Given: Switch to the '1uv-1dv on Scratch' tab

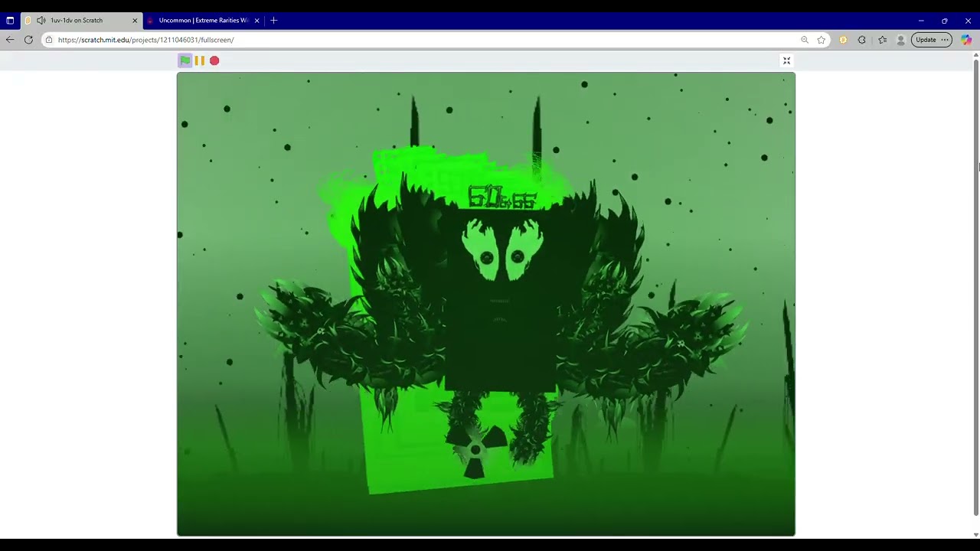Looking at the screenshot, I should click(81, 21).
